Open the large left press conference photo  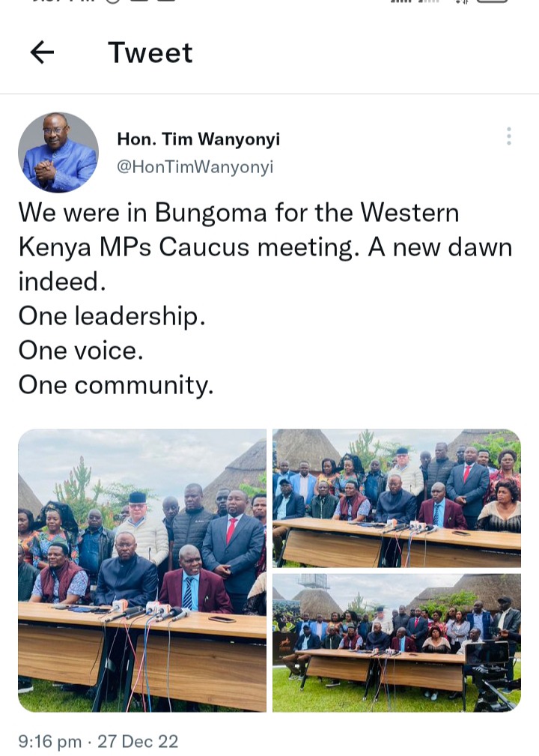pos(142,570)
